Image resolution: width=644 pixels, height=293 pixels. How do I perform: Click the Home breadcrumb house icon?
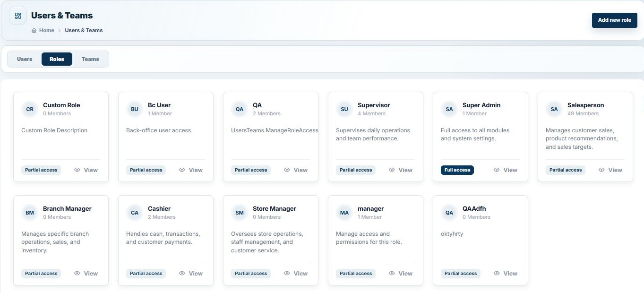coord(34,30)
